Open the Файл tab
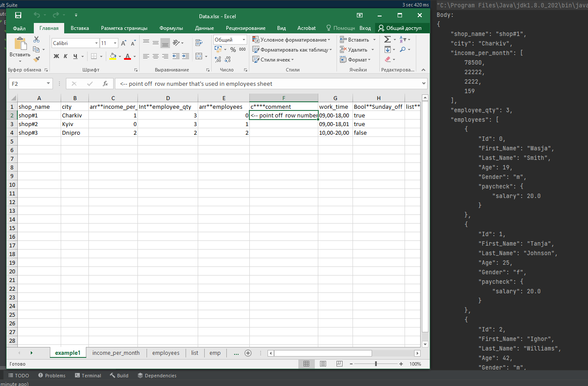Image resolution: width=588 pixels, height=386 pixels. click(20, 28)
